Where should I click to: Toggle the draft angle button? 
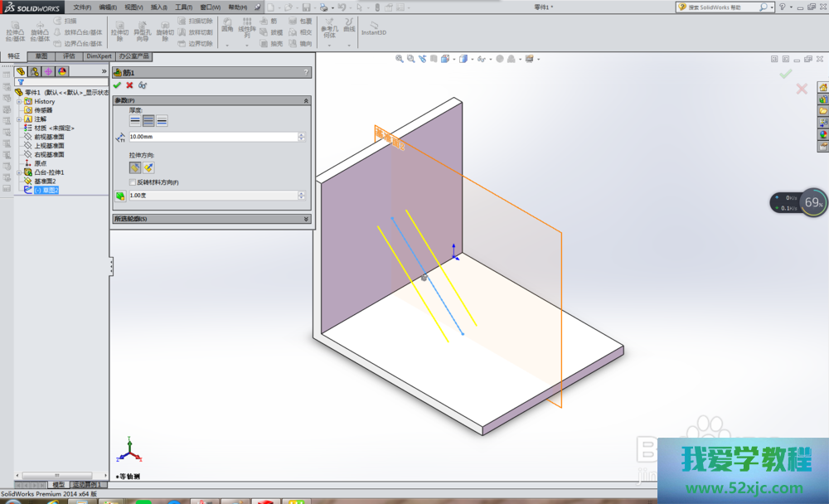(120, 196)
